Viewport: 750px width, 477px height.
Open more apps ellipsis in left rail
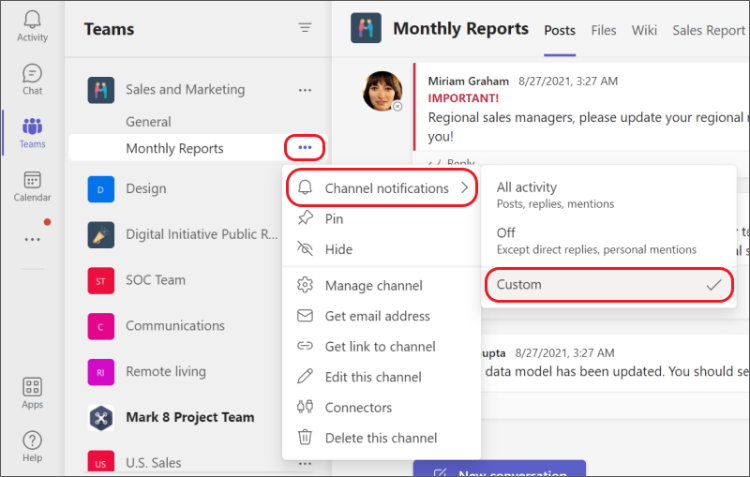point(32,239)
